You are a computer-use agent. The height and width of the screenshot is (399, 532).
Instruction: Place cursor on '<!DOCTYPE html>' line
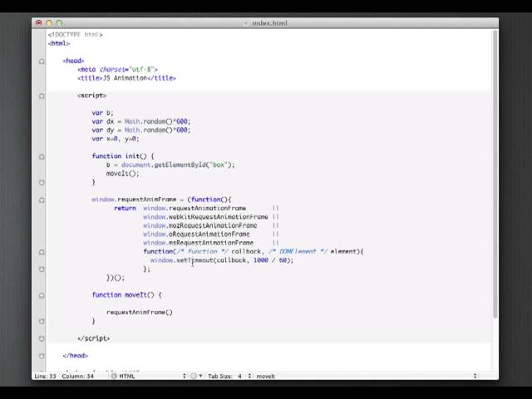pos(75,35)
